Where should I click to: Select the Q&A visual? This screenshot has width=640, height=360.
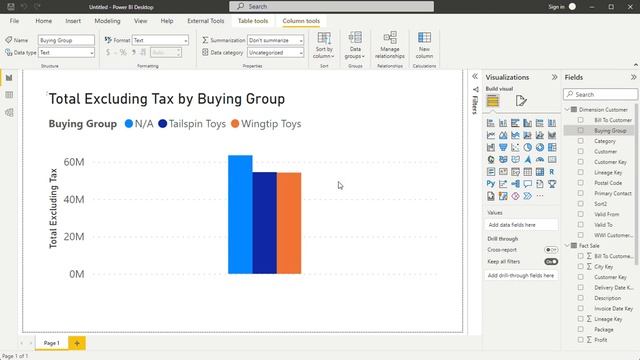coord(527,184)
